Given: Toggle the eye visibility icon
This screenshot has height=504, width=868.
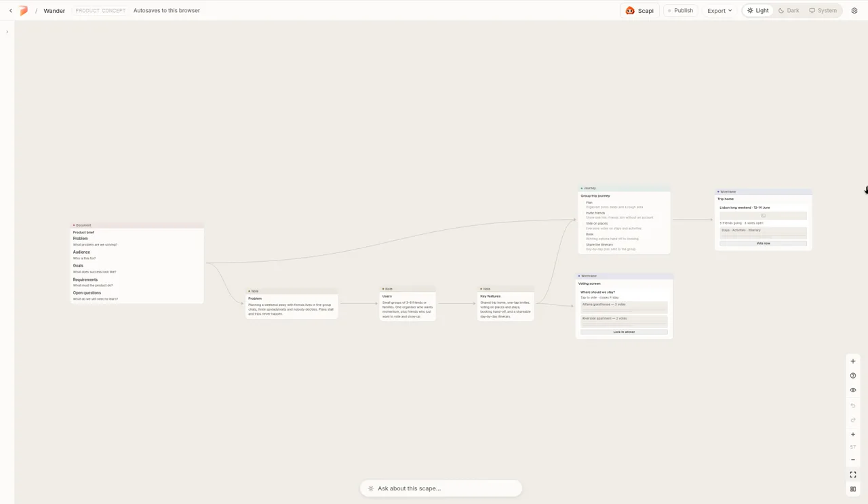Looking at the screenshot, I should (853, 390).
